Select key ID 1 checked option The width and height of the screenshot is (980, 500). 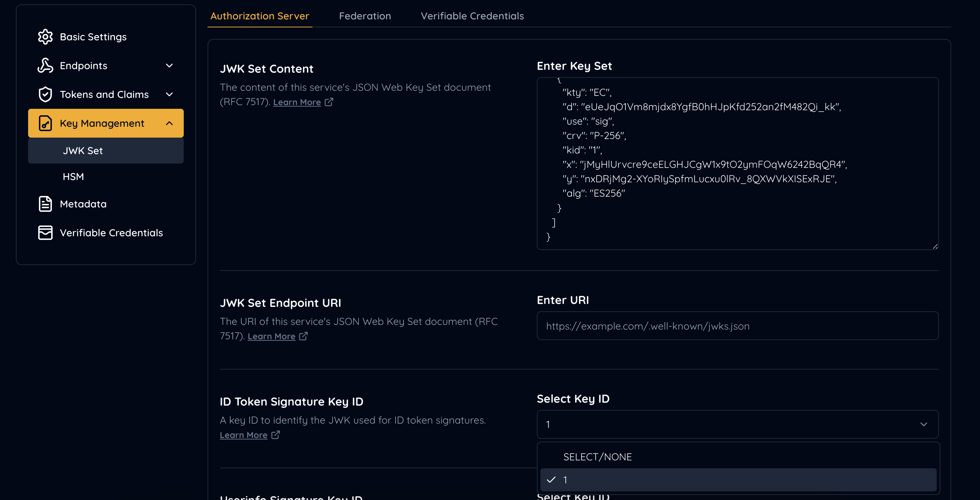pos(737,480)
